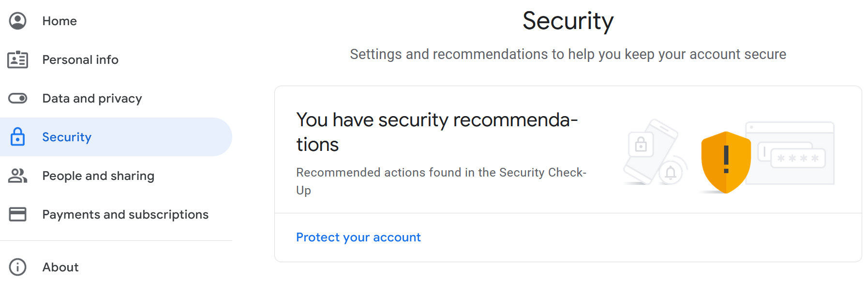Click the About info circle icon
Viewport: 868px width, 282px height.
(x=18, y=267)
